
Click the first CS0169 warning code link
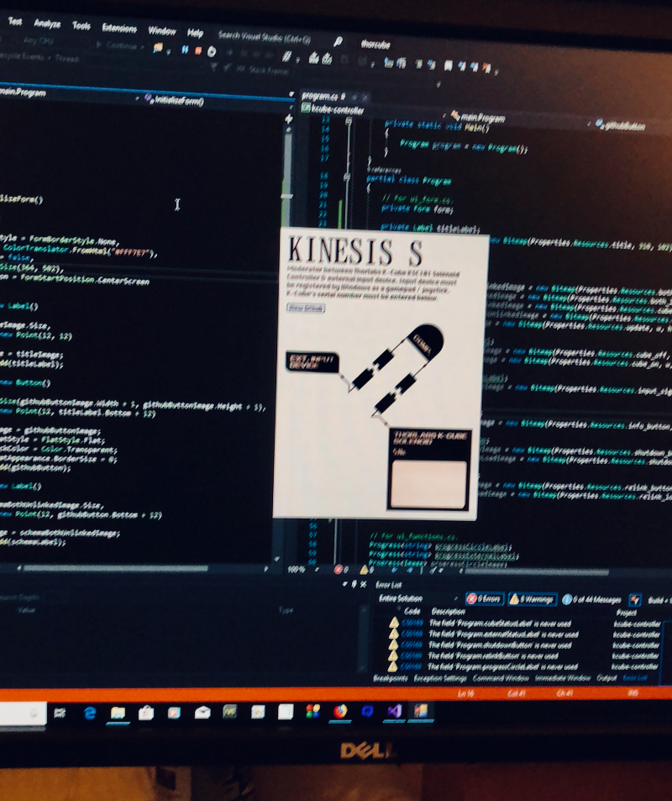click(412, 620)
